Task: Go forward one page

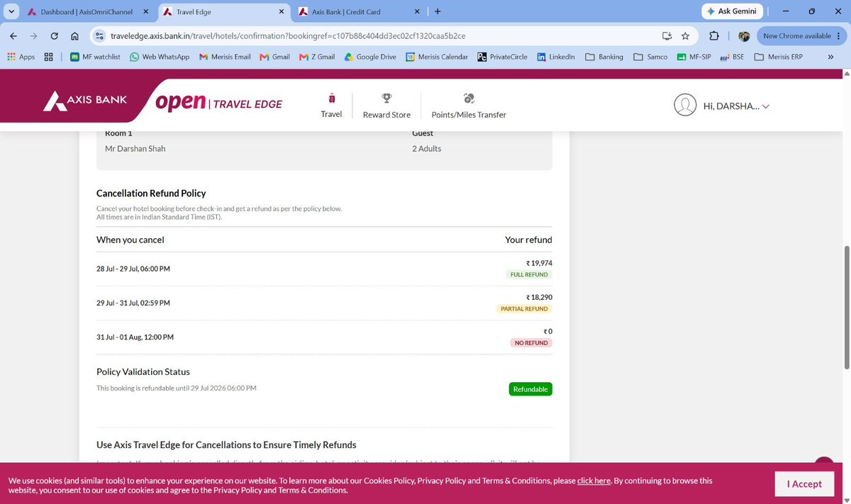Action: click(x=34, y=35)
